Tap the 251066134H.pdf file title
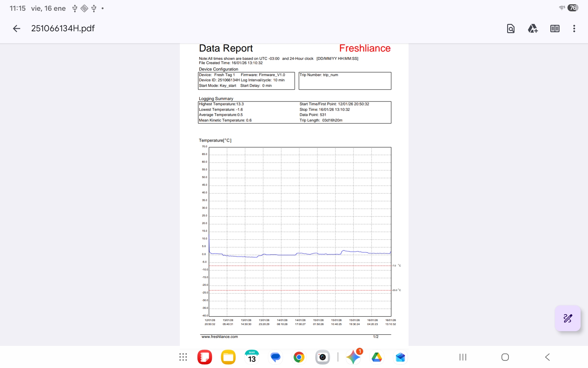Screen dimensions: 588x368 coord(63,29)
